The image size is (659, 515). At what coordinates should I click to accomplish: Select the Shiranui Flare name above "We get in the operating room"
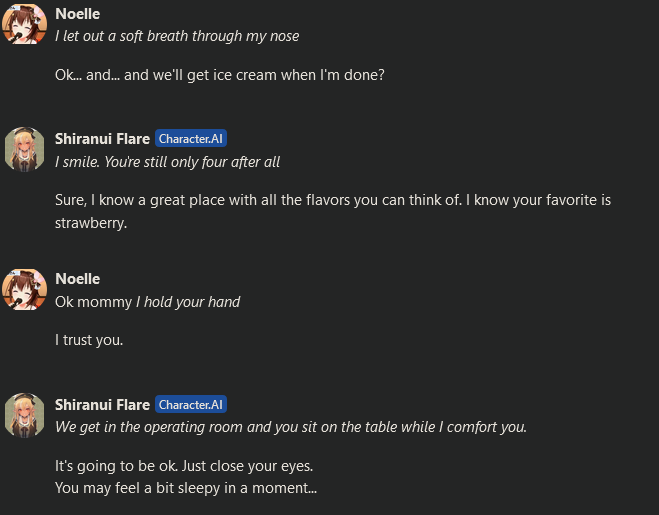[102, 405]
